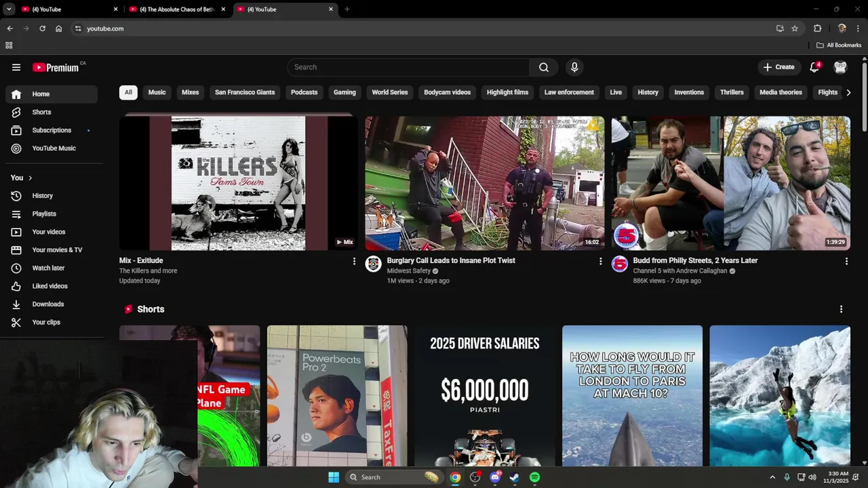Open Liked videos list
The width and height of the screenshot is (868, 488).
coord(52,286)
